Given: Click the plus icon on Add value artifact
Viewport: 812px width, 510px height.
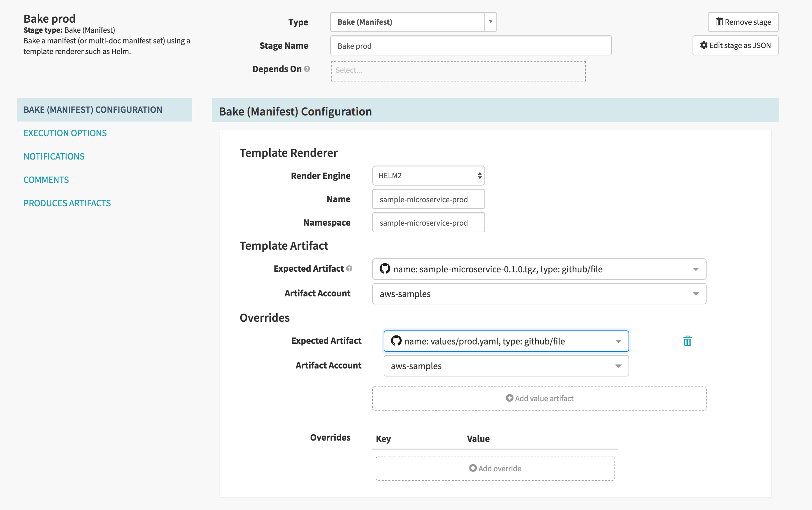Looking at the screenshot, I should click(509, 398).
